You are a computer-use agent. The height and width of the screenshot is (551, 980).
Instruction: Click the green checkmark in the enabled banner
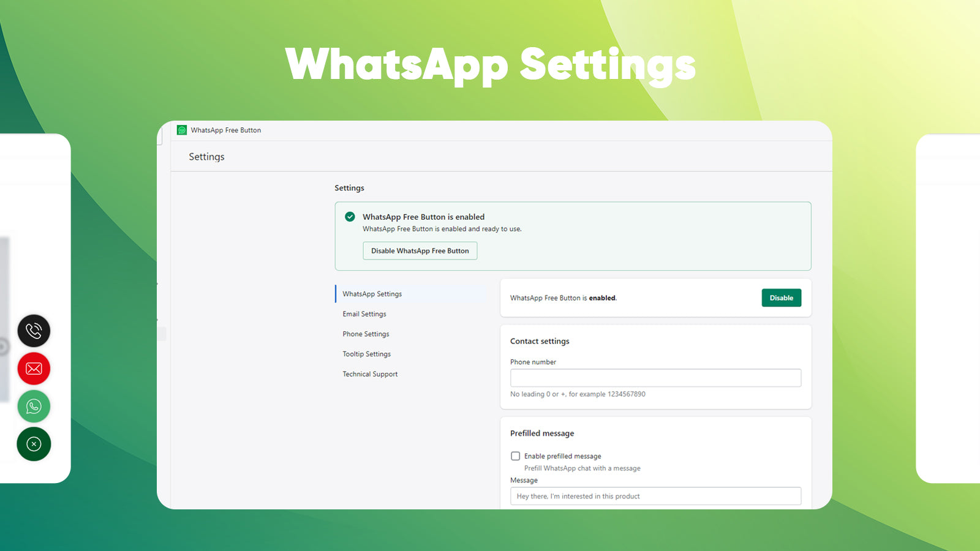click(x=349, y=217)
